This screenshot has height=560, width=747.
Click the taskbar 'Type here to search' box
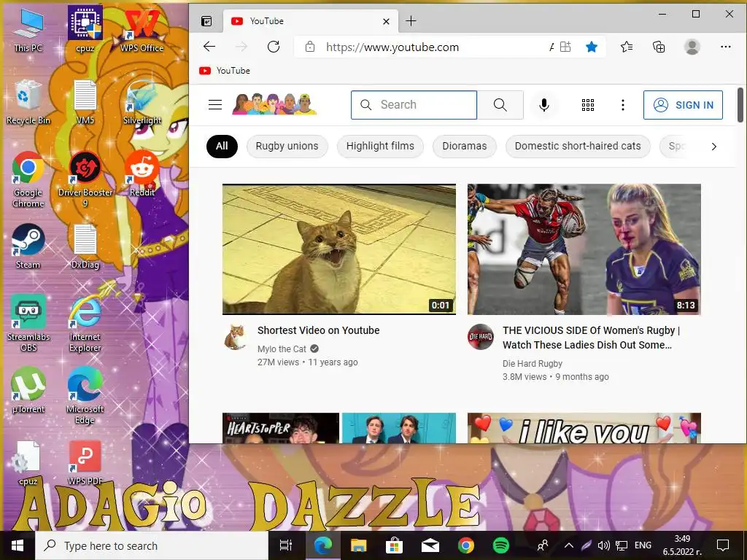point(152,545)
